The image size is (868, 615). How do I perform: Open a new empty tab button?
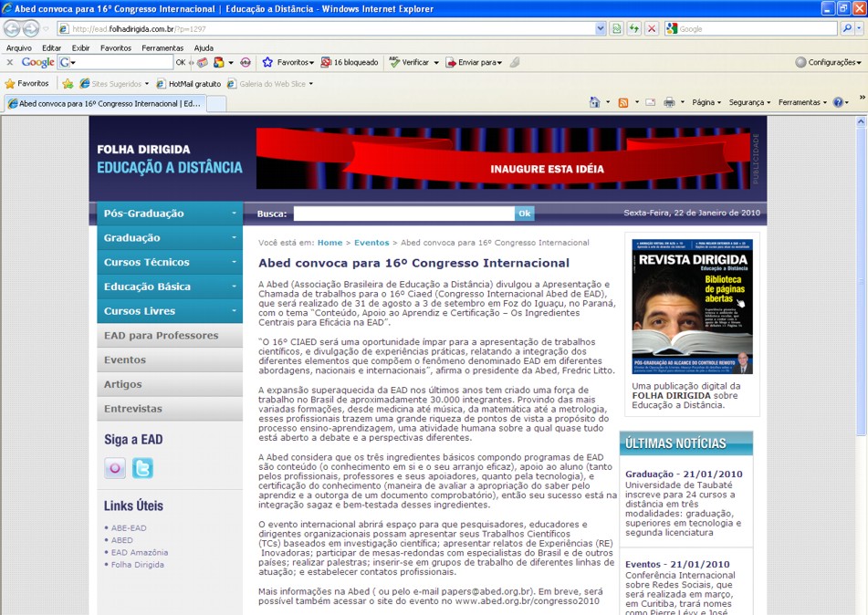coord(216,103)
